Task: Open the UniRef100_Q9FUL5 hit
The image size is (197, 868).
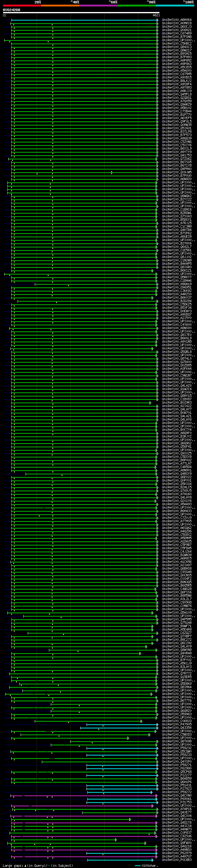Action: click(x=177, y=121)
